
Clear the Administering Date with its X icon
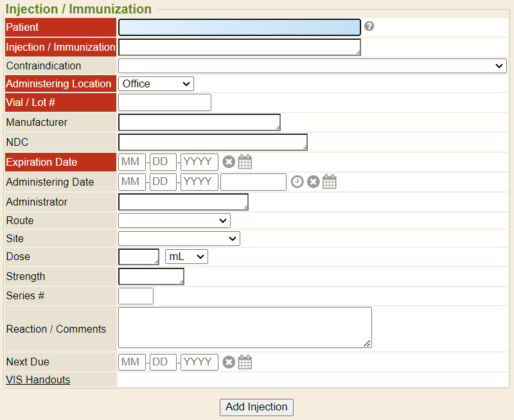314,182
